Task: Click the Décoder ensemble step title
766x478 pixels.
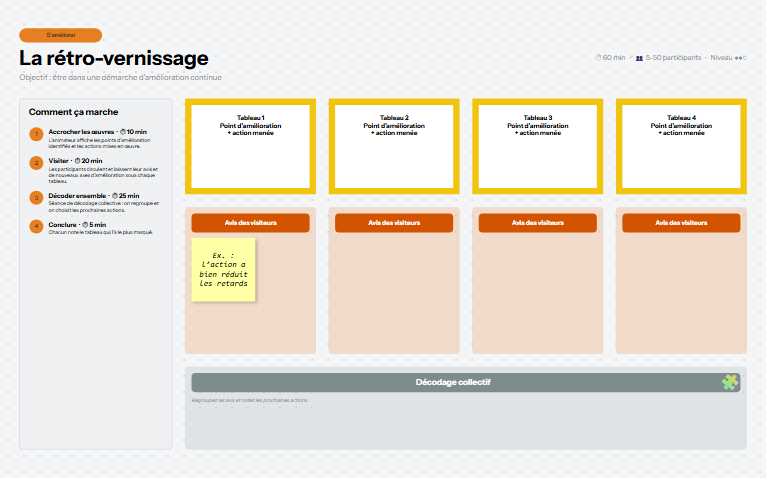Action: point(77,196)
